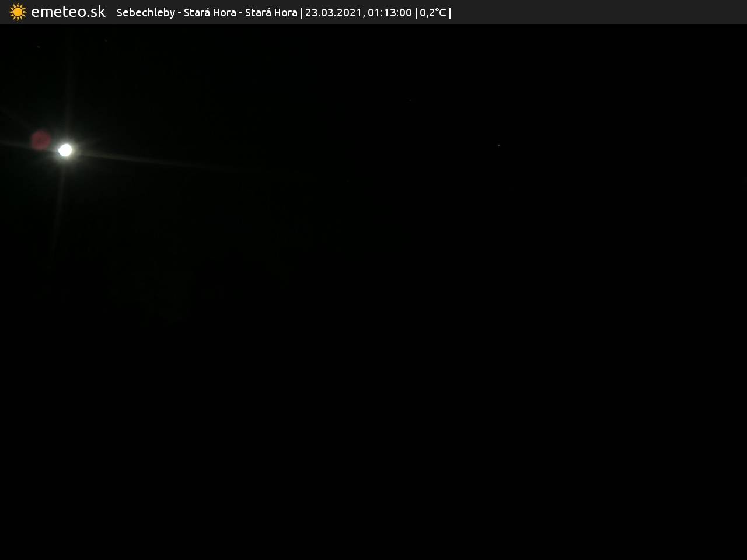Click the 0,2°C temperature reading
This screenshot has width=747, height=560.
(432, 13)
